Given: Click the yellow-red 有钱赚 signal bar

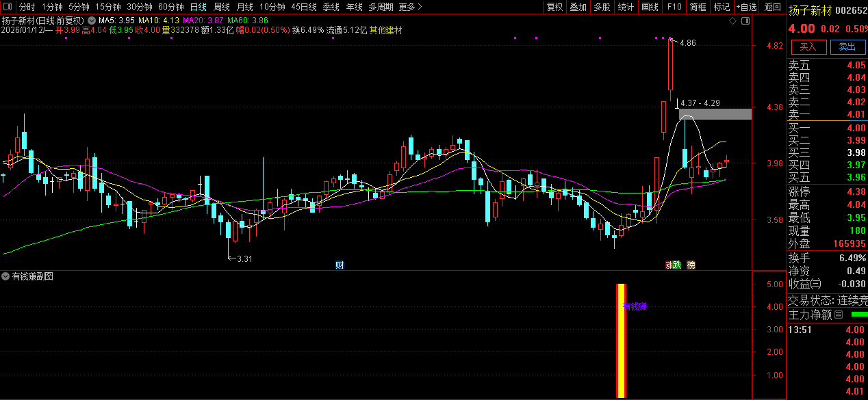Looking at the screenshot, I should click(x=621, y=341).
